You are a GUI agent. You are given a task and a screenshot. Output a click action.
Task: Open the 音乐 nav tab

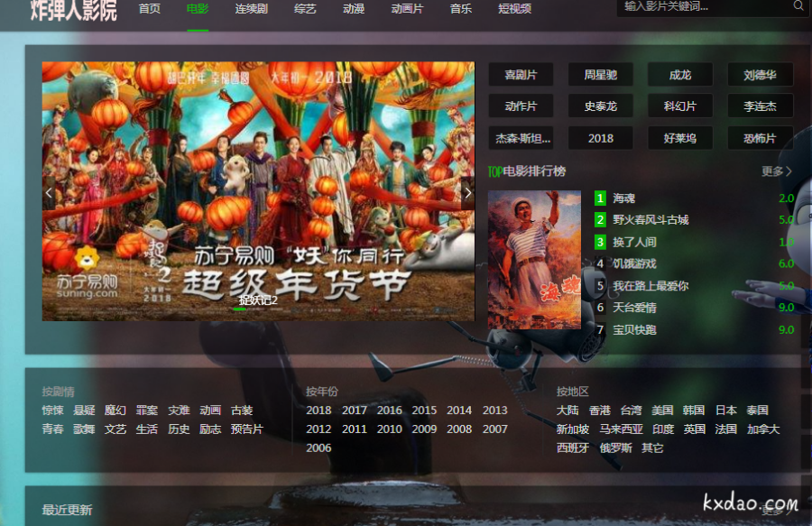pyautogui.click(x=461, y=9)
